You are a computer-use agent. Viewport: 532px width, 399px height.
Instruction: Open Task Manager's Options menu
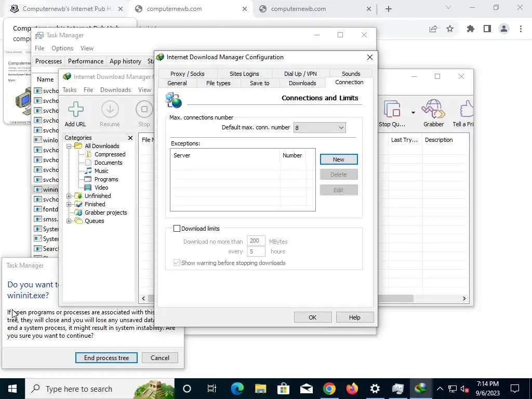coord(62,48)
